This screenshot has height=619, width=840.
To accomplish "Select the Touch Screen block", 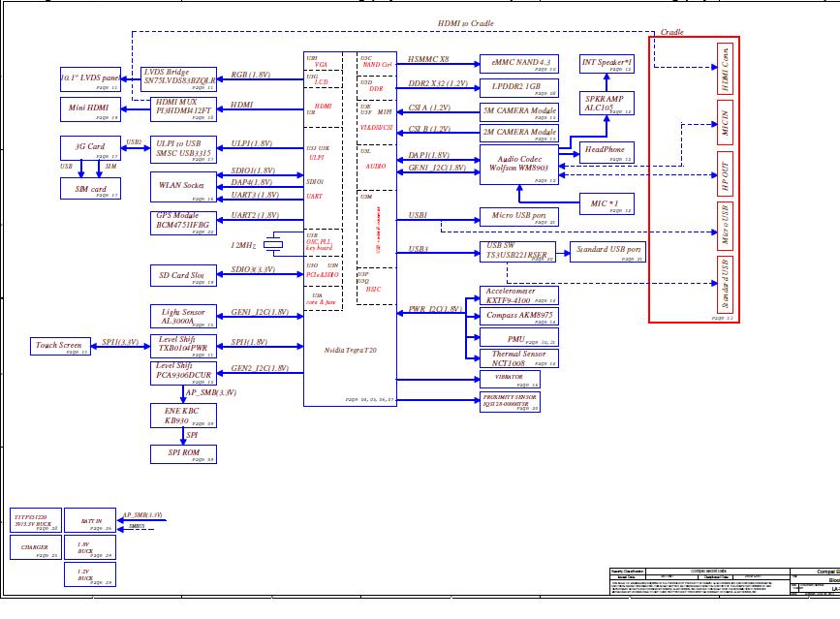I will pyautogui.click(x=60, y=346).
